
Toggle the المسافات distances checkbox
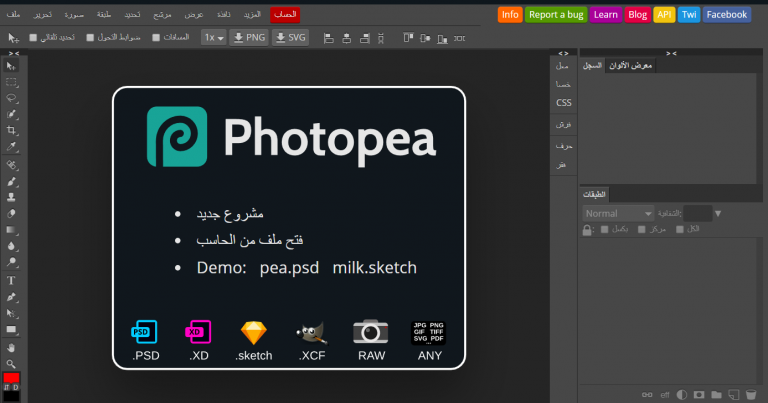tap(154, 38)
